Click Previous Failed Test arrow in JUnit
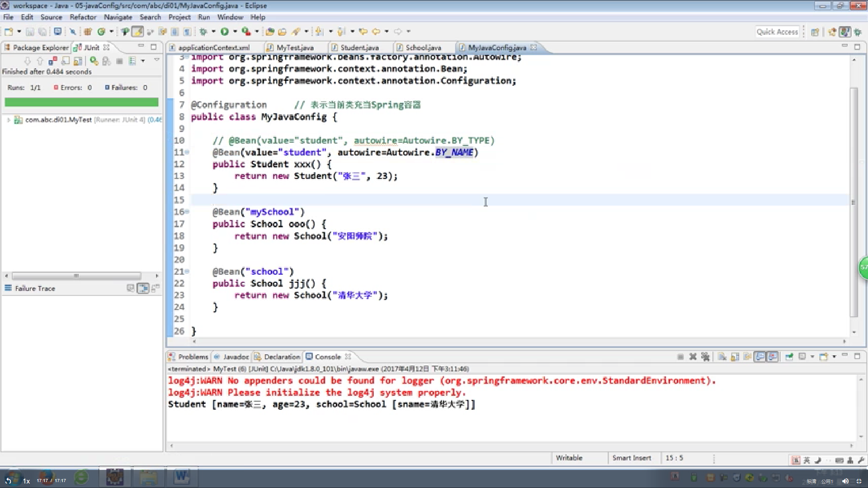868x488 pixels. click(40, 61)
